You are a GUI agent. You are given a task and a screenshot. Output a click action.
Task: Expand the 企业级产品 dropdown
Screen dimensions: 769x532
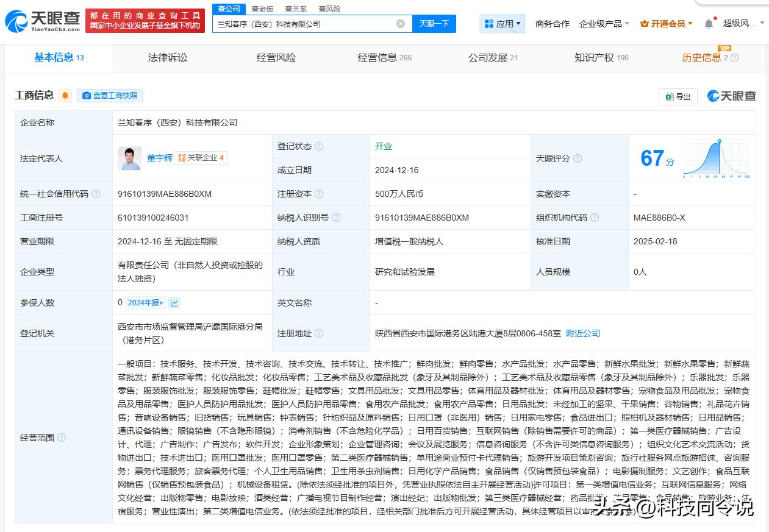(604, 24)
